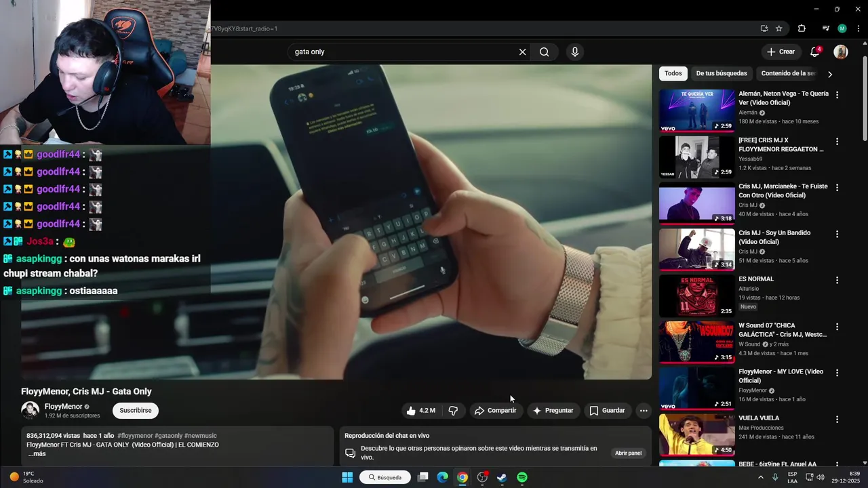The height and width of the screenshot is (488, 868).
Task: Open options for "[FREE] CRIS MJ X" video
Action: point(837,142)
